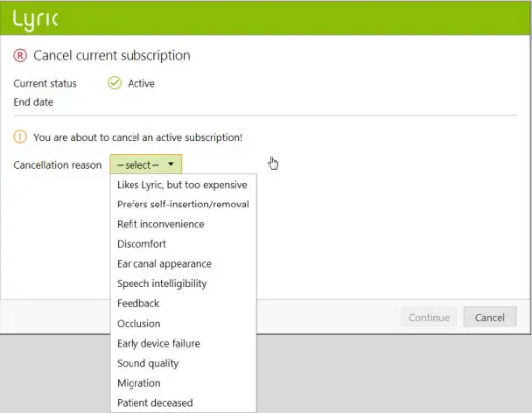The image size is (532, 413).
Task: Select 'Early device failure' option
Action: click(183, 343)
